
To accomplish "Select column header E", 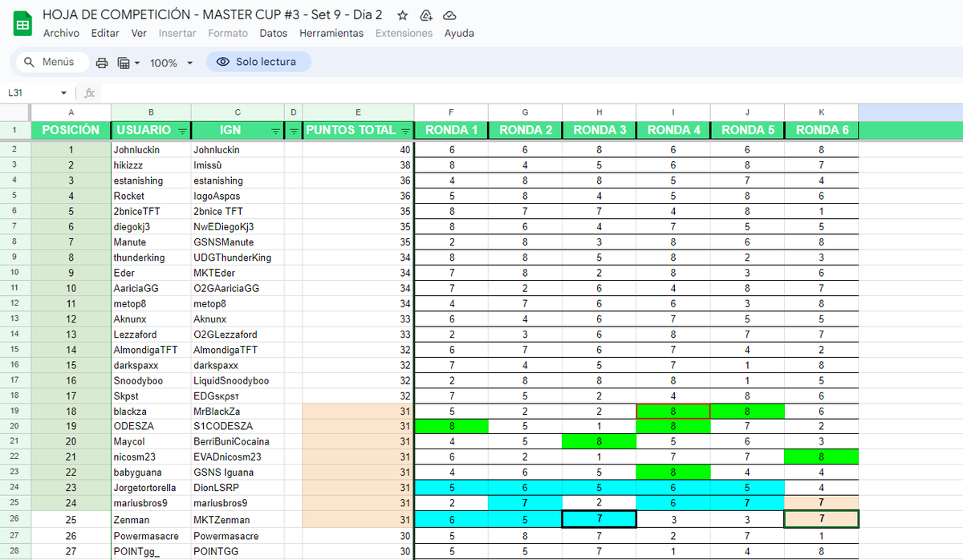I will (358, 112).
